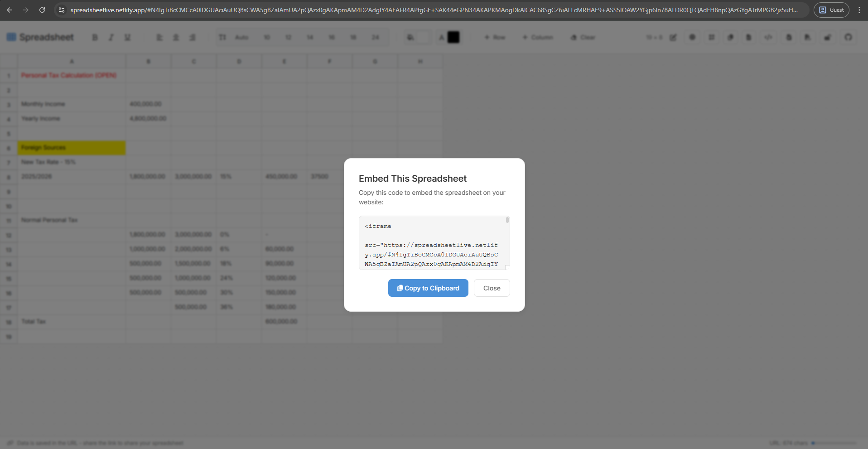Set font size to 24
The height and width of the screenshot is (449, 868).
375,37
